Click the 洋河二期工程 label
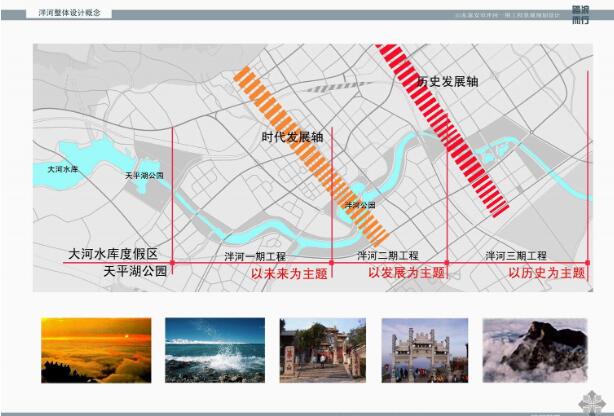This screenshot has height=416, width=614. click(x=388, y=256)
